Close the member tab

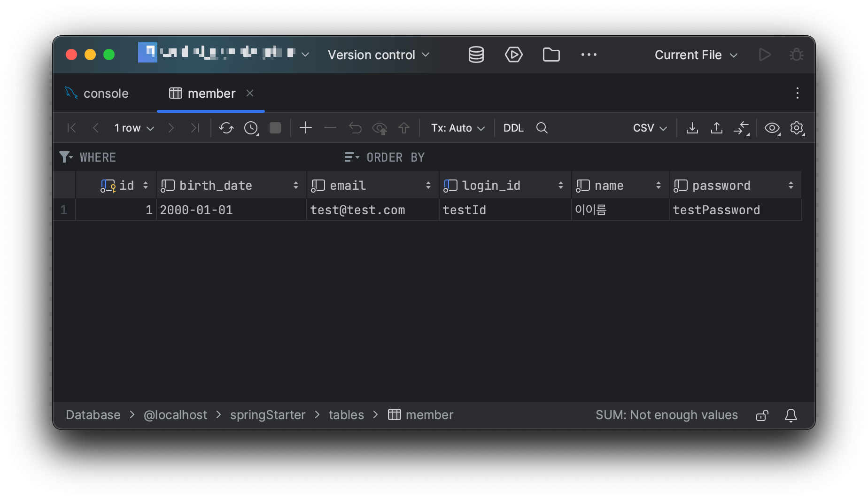coord(250,93)
